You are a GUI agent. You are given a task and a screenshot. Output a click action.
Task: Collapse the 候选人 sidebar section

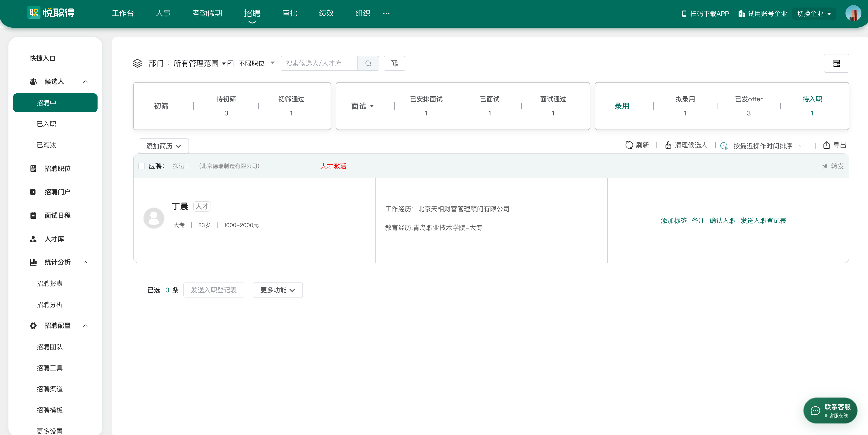click(x=85, y=82)
